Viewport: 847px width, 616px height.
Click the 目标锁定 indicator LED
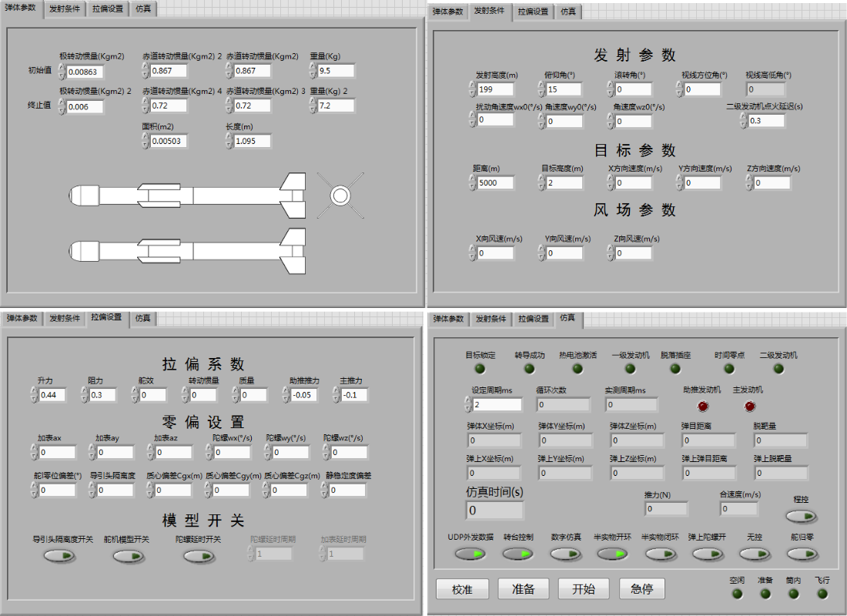(480, 369)
